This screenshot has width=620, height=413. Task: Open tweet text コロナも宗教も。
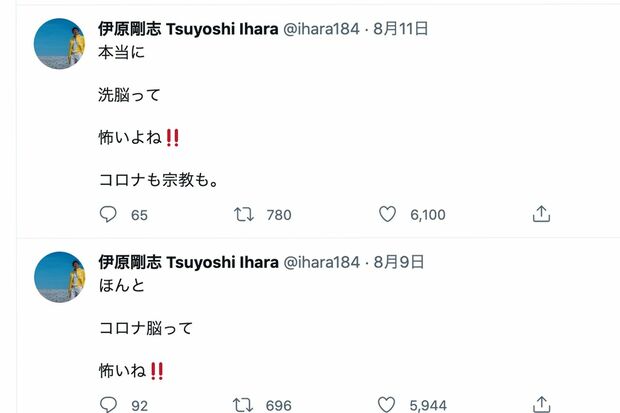(x=158, y=181)
